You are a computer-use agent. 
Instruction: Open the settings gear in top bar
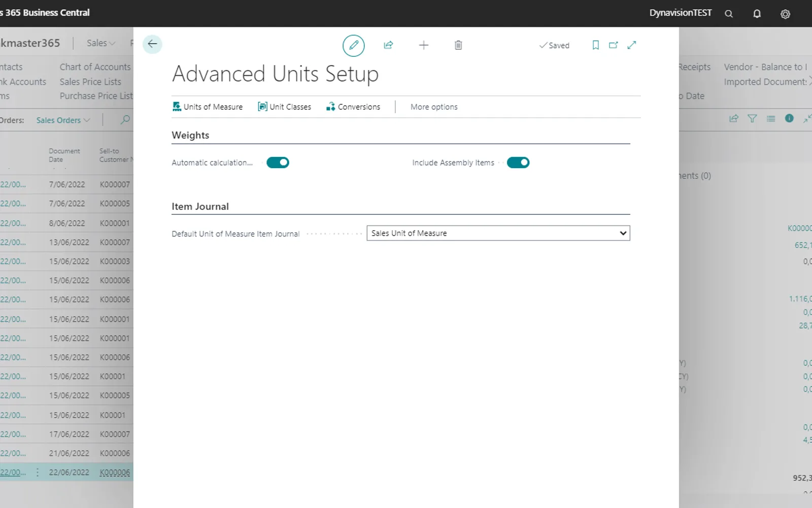(785, 14)
